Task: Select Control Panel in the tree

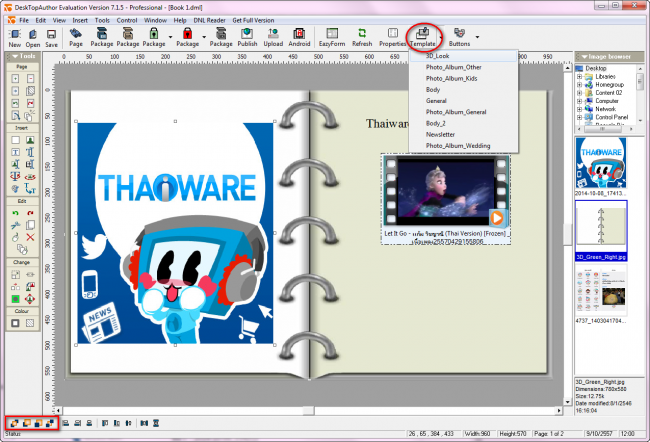Action: pyautogui.click(x=611, y=117)
